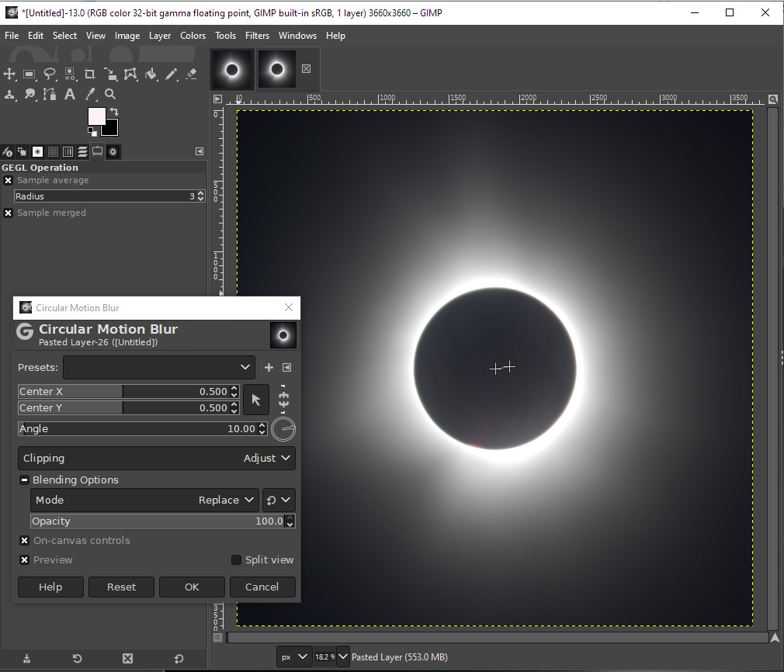
Task: Click the pick-center-coordinates arrow button
Action: 256,400
